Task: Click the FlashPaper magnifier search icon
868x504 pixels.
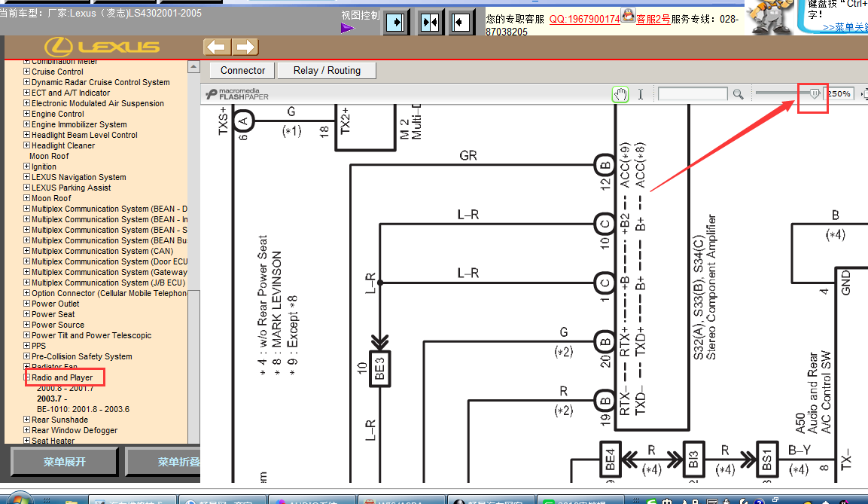Action: (x=738, y=94)
